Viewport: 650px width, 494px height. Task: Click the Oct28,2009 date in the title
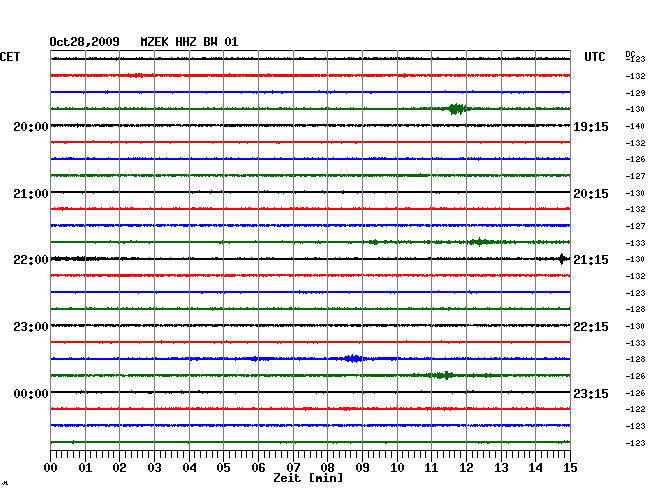click(x=85, y=42)
